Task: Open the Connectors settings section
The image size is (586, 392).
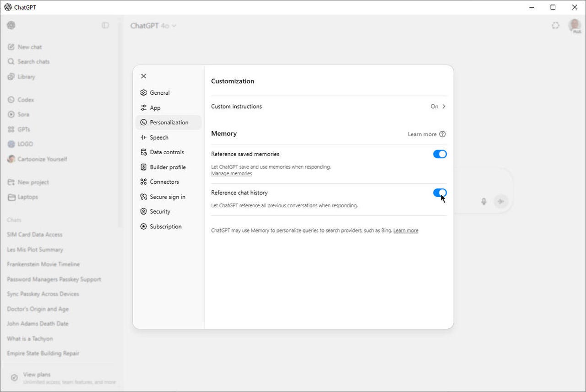Action: tap(168, 182)
